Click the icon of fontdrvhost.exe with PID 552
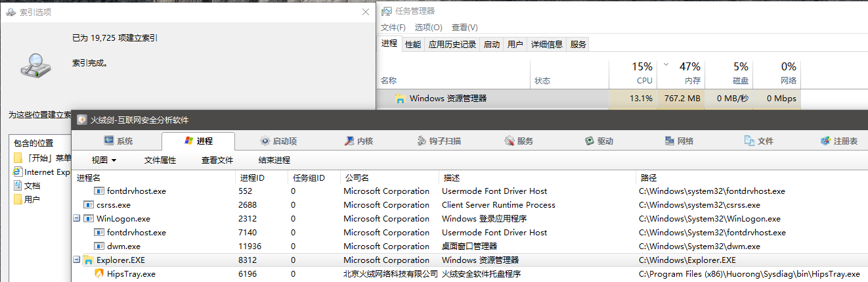 click(x=99, y=191)
